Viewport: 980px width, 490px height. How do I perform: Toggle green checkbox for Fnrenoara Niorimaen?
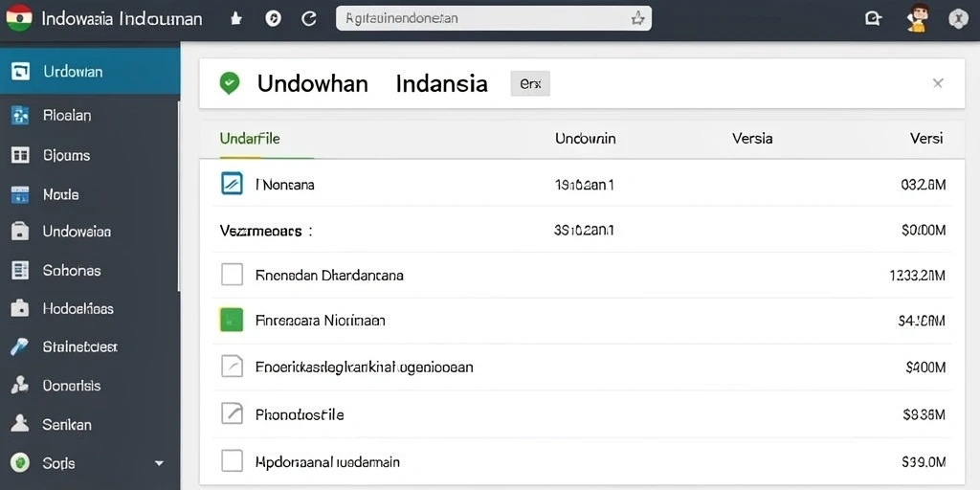(231, 320)
